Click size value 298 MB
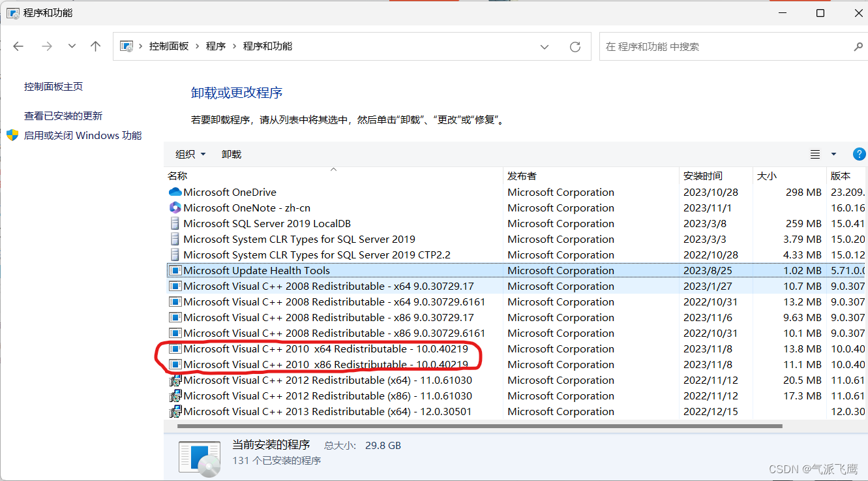 [803, 192]
